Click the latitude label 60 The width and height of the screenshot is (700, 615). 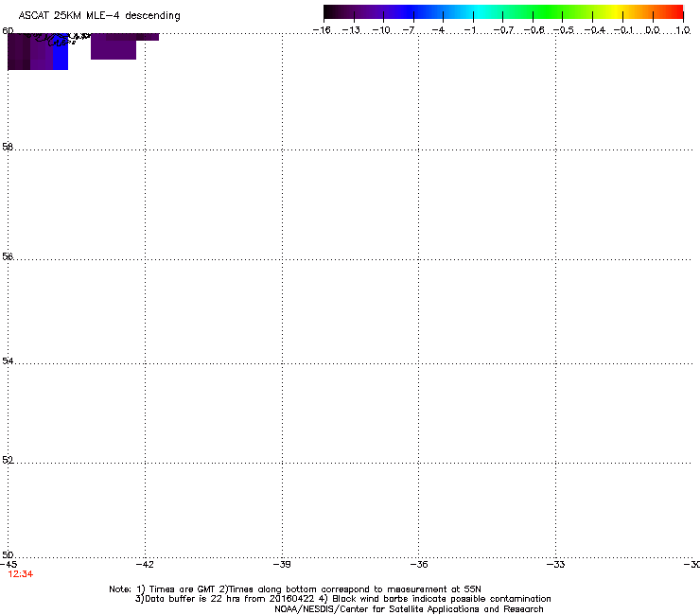8,30
